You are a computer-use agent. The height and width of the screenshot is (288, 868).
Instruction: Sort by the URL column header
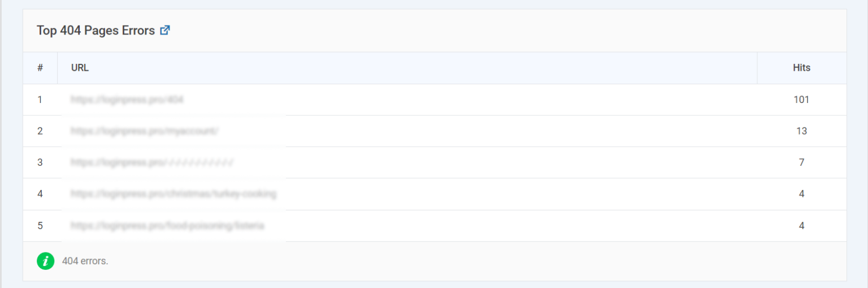click(80, 68)
